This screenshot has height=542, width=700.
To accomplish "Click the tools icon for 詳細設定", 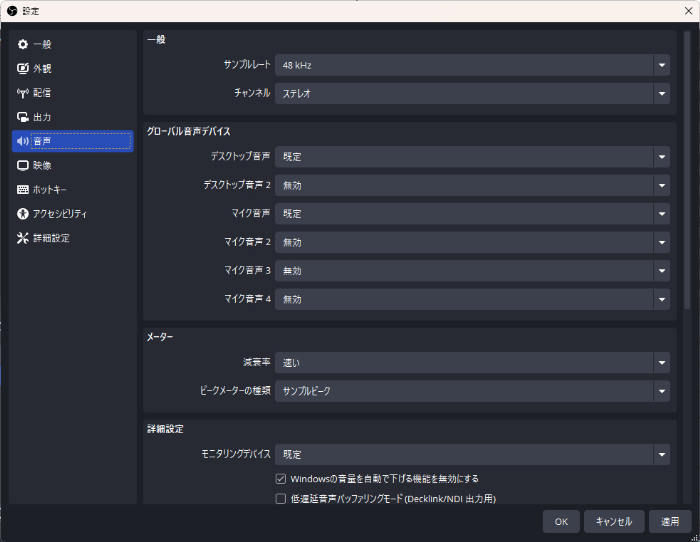I will tap(23, 238).
